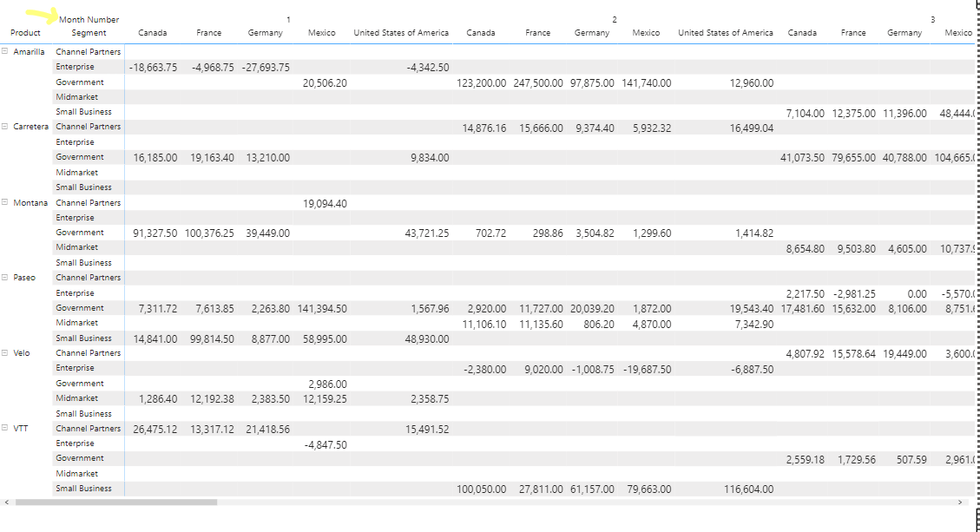Select United States of America header under month 1
This screenshot has height=532, width=980.
pos(401,32)
